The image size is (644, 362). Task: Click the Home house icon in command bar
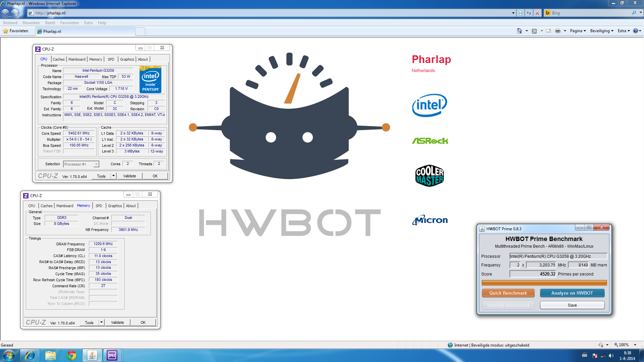(x=519, y=31)
